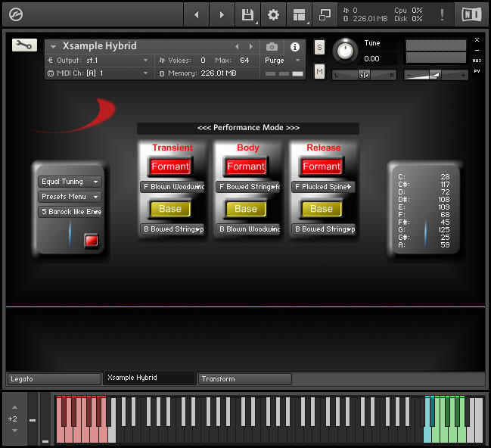The height and width of the screenshot is (448, 491).
Task: Open options with the gear icon
Action: coord(273,14)
